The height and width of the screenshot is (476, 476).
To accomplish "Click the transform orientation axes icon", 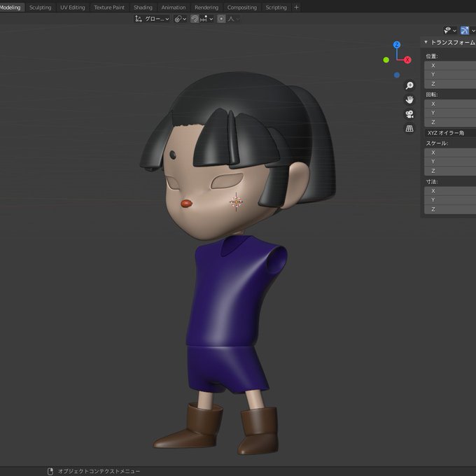I will point(139,19).
